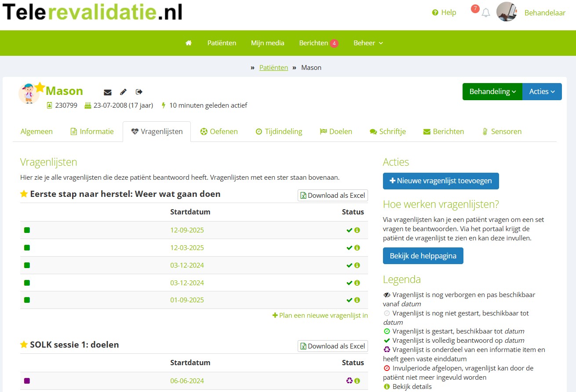The width and height of the screenshot is (576, 392).
Task: Click the Behandelaar profile avatar
Action: click(507, 12)
